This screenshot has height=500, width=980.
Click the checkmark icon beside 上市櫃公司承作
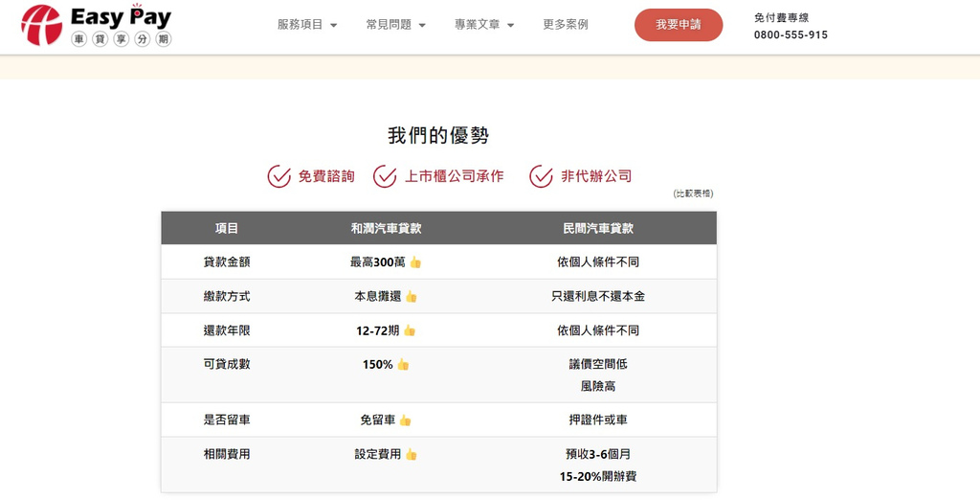pos(385,176)
